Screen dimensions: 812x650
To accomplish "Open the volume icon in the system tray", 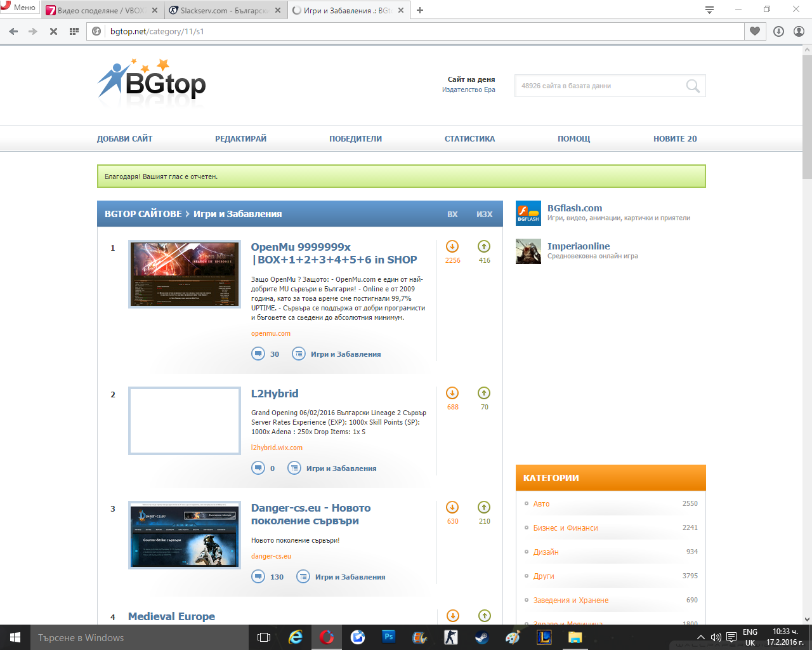I will [716, 637].
